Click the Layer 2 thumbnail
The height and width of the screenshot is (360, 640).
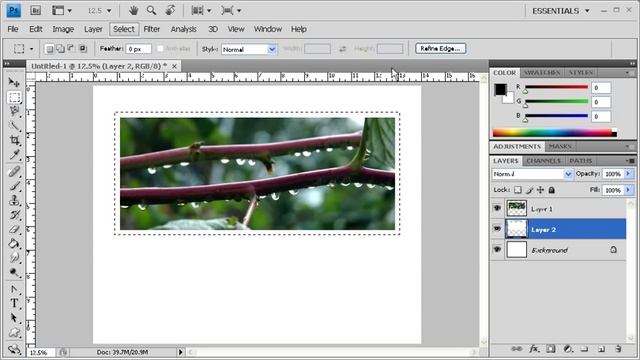(516, 229)
